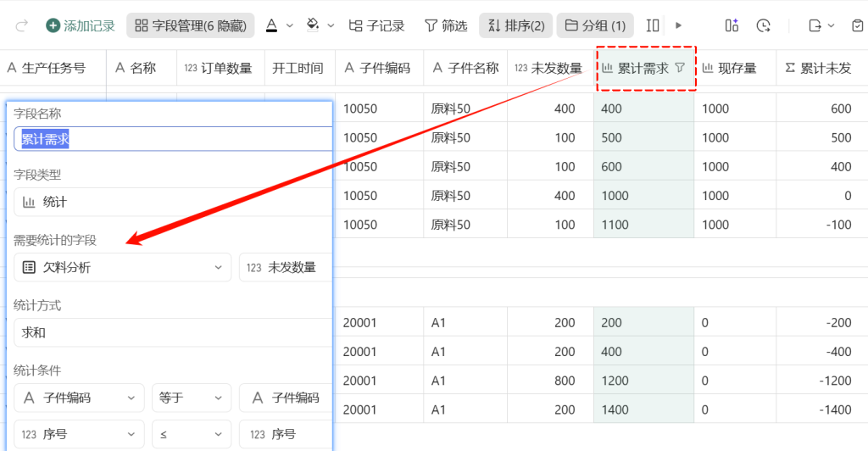868x451 pixels.
Task: Click the 累计未发 cell showing -1200
Action: [822, 380]
